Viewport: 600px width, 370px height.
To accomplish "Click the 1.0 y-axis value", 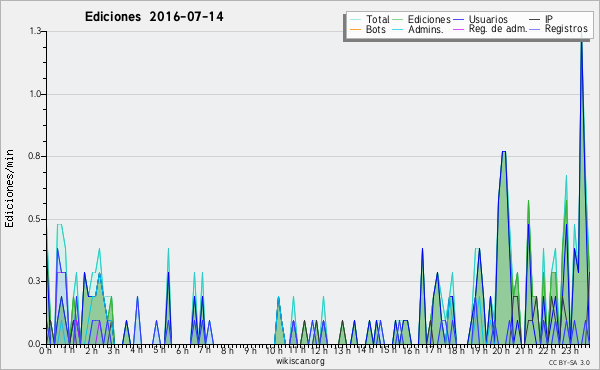I will point(36,94).
